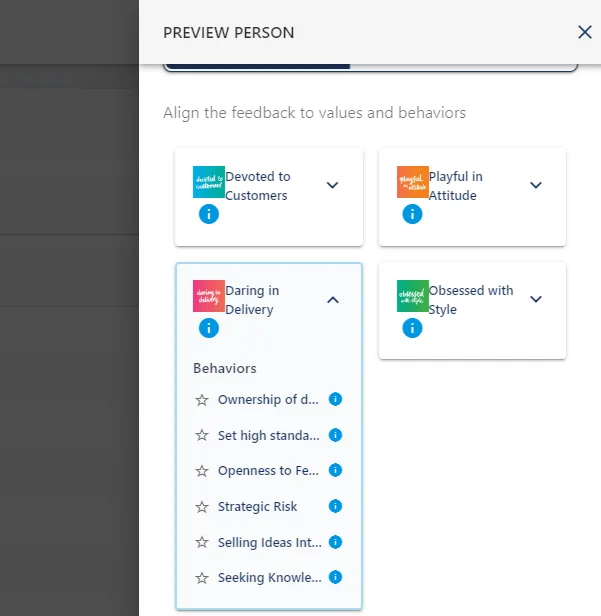The width and height of the screenshot is (601, 616).
Task: Star the Selling Ideas Int... behavior
Action: click(202, 543)
